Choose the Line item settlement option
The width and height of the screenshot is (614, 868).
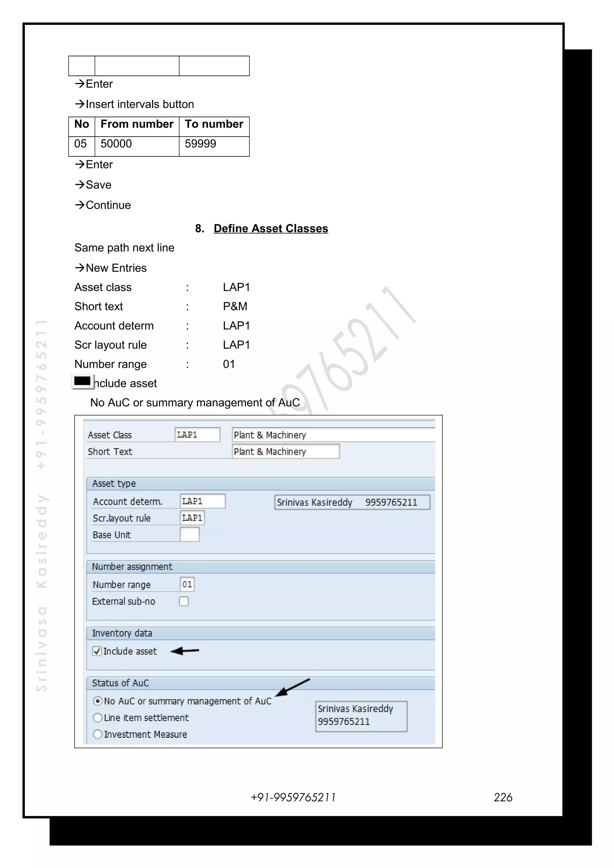(x=98, y=718)
